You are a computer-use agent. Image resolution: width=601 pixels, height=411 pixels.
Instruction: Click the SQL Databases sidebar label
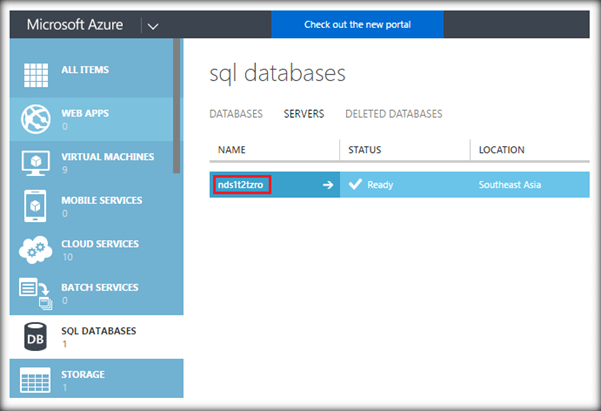(x=99, y=331)
